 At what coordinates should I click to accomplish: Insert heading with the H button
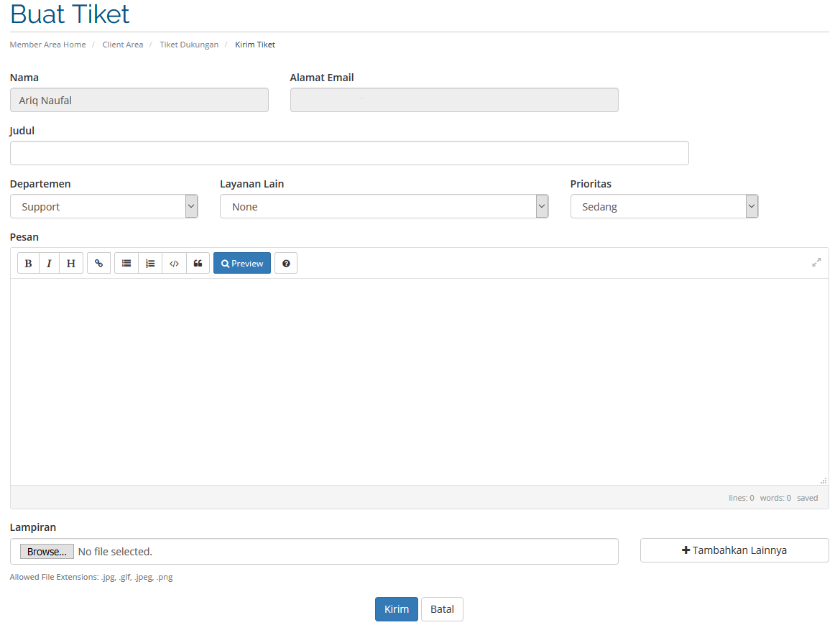tap(70, 264)
